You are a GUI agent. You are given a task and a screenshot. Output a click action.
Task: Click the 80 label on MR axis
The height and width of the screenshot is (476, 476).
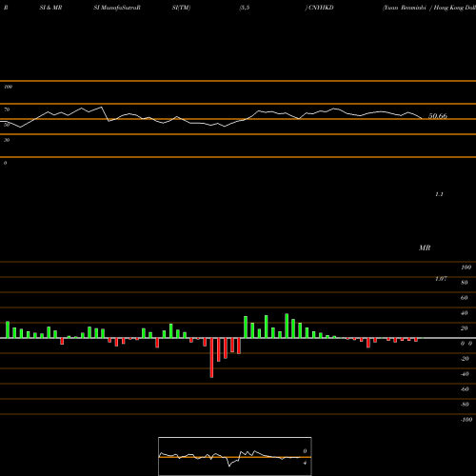click(x=465, y=283)
